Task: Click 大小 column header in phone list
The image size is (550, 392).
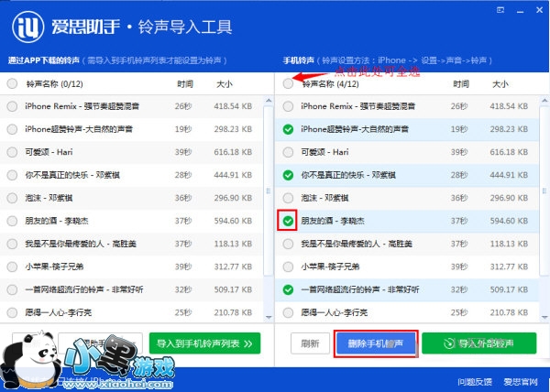Action: [x=500, y=84]
